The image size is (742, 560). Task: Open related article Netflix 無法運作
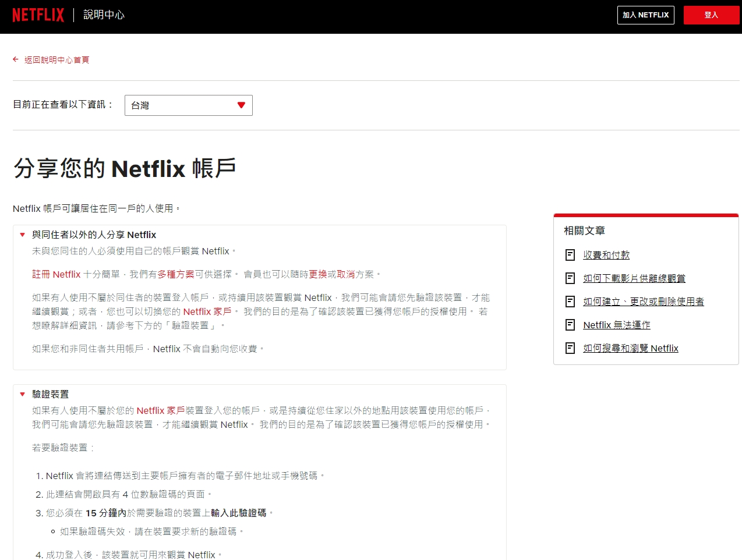pyautogui.click(x=617, y=325)
